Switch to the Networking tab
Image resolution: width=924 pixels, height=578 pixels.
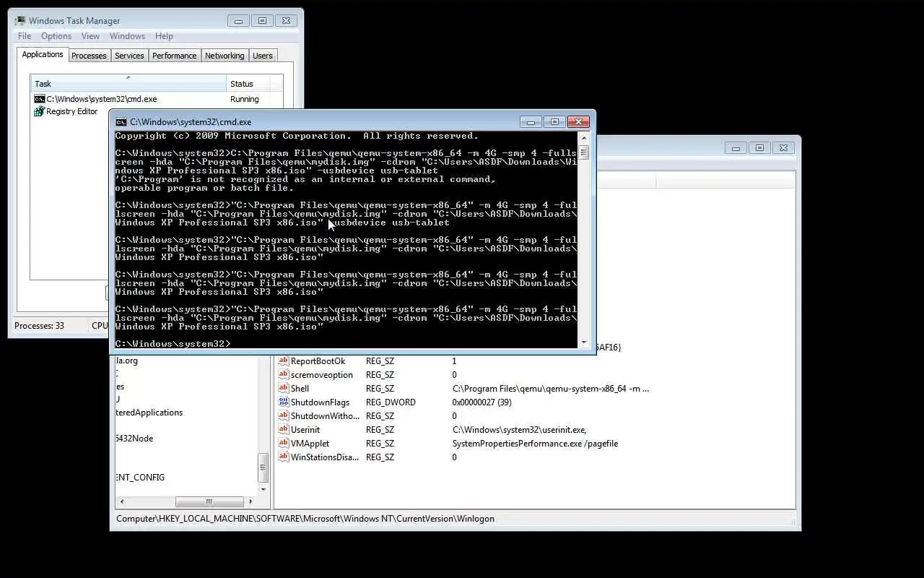(x=225, y=56)
